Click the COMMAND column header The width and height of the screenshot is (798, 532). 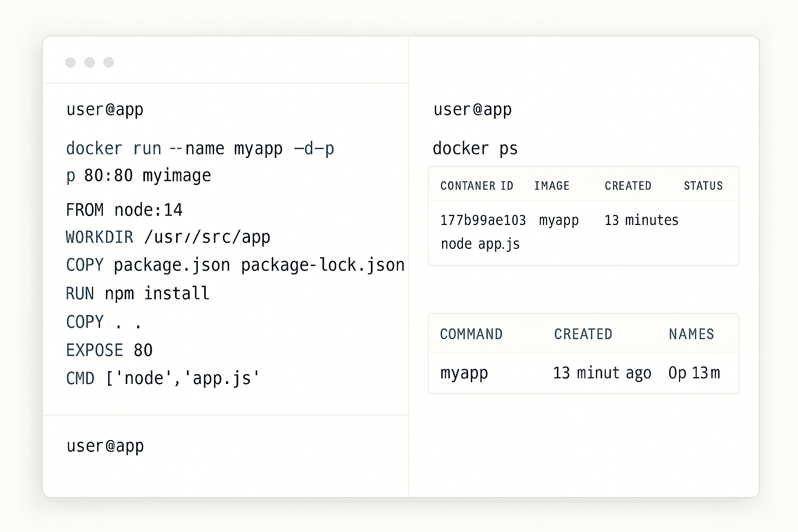(x=471, y=334)
